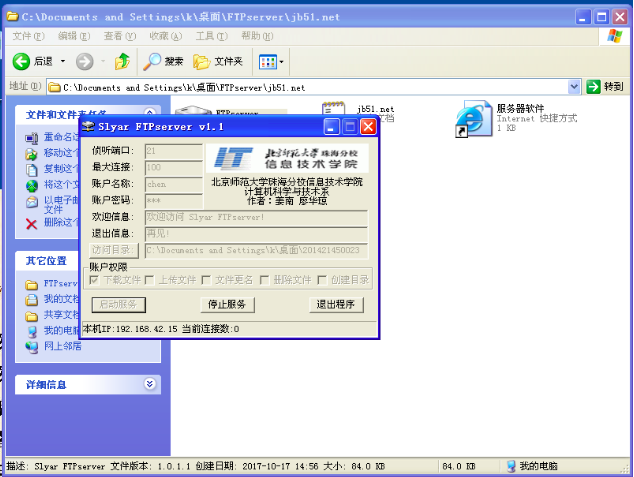
Task: Click the 侦听端口 listening port field
Action: click(174, 151)
